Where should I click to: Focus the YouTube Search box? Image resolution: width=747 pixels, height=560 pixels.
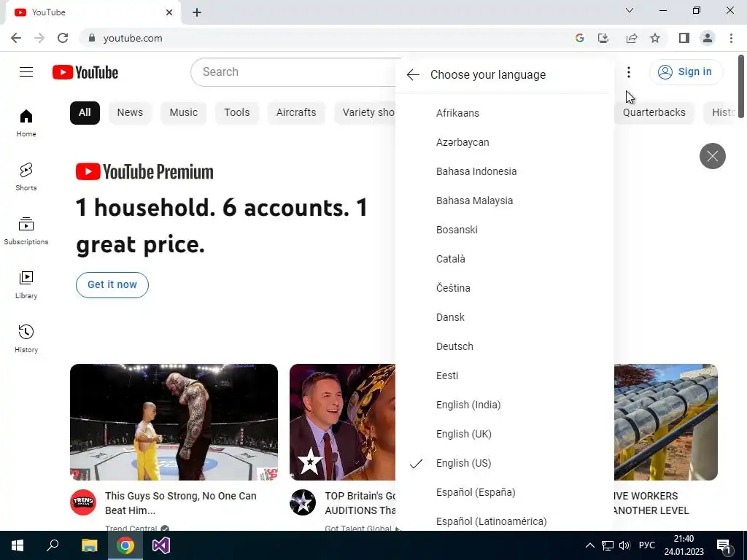coord(293,72)
